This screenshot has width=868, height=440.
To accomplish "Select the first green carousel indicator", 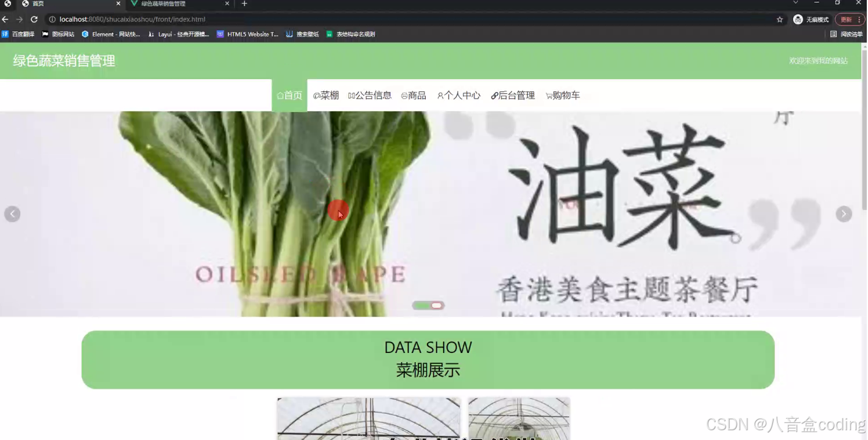I will click(421, 306).
